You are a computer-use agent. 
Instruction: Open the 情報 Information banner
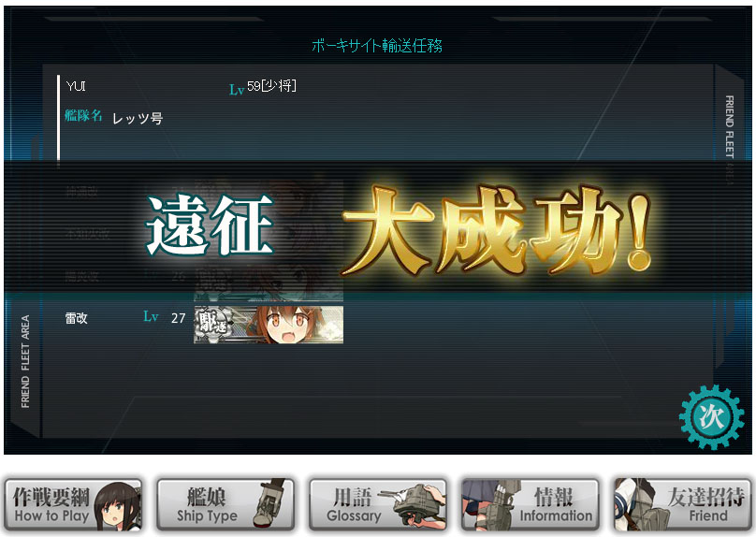530,504
